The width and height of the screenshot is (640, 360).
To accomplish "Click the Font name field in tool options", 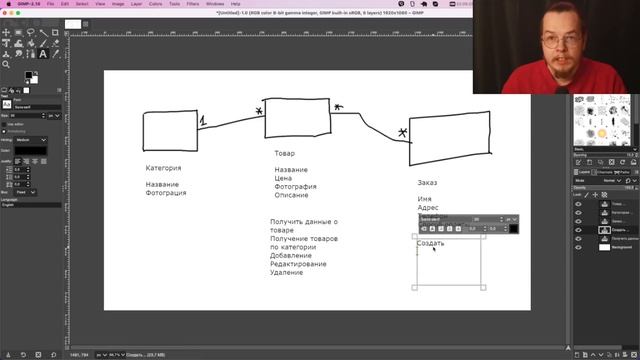I will (38, 107).
